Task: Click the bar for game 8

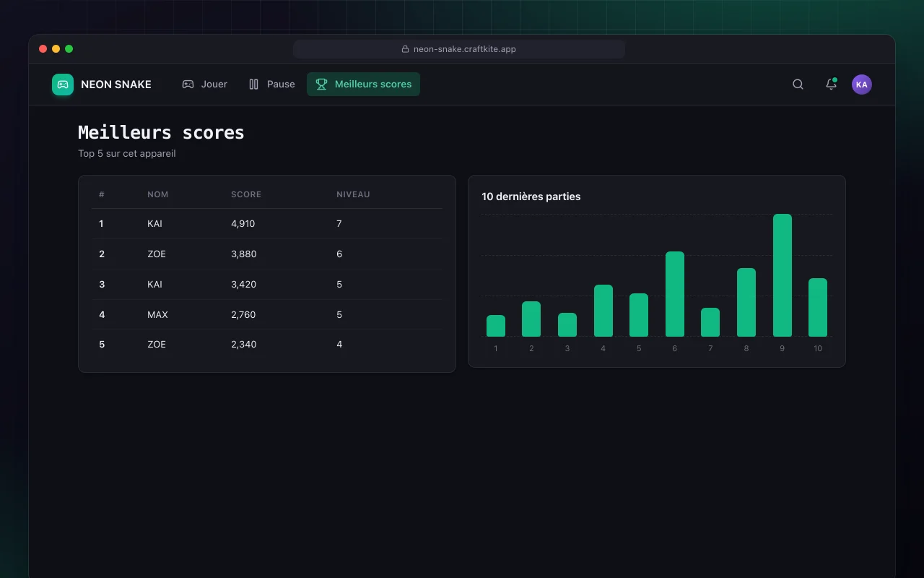Action: click(746, 303)
